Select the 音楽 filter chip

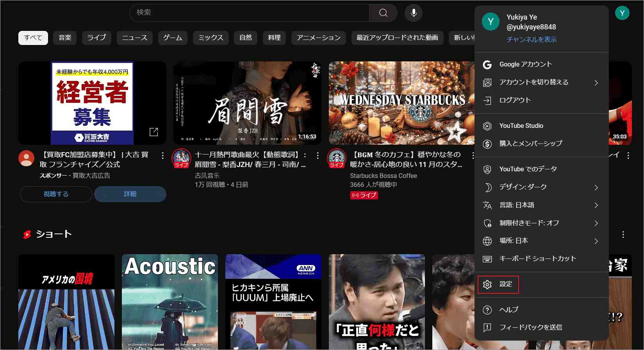click(x=65, y=38)
